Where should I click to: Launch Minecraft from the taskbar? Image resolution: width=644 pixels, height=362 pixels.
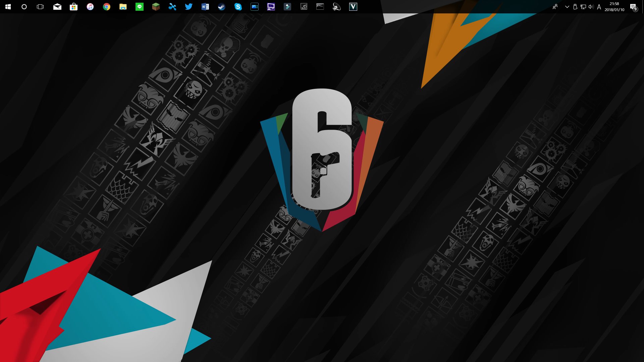pos(156,7)
